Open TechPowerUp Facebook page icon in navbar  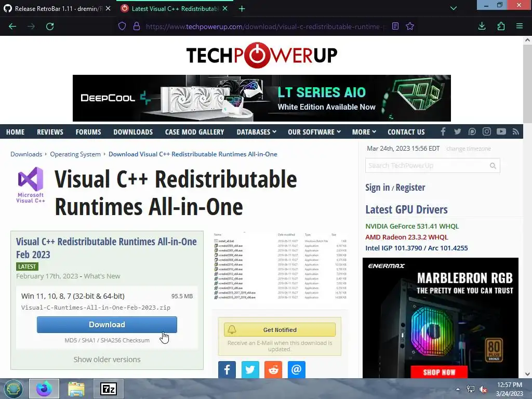pyautogui.click(x=443, y=131)
